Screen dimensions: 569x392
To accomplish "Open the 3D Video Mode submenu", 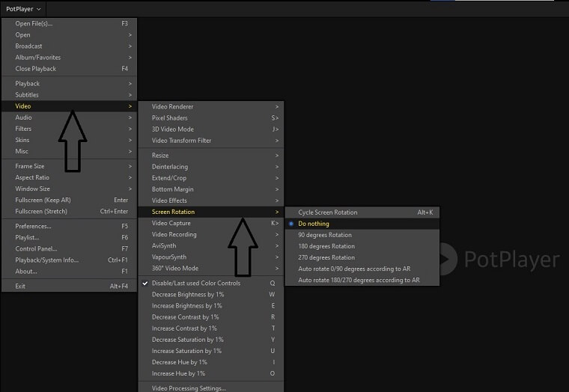I will (211, 129).
